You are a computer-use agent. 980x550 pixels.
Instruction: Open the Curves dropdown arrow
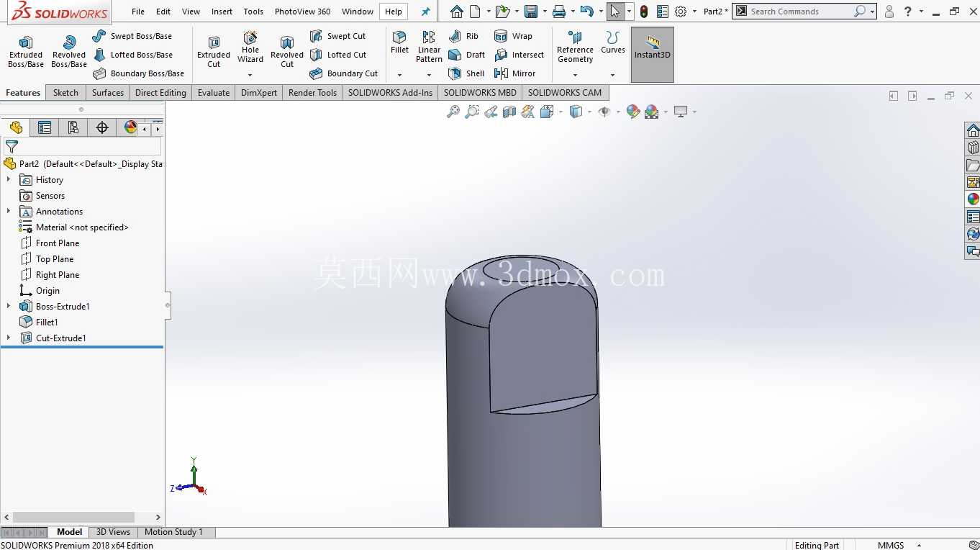[612, 75]
